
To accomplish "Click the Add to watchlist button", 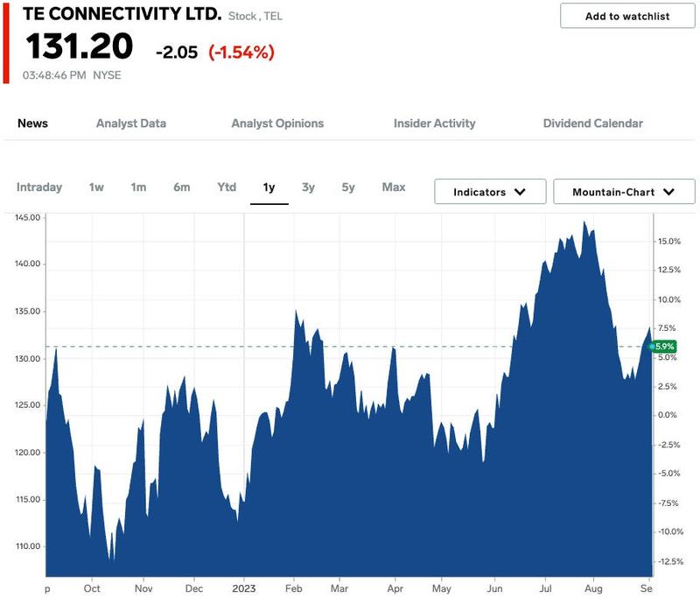I will click(627, 16).
